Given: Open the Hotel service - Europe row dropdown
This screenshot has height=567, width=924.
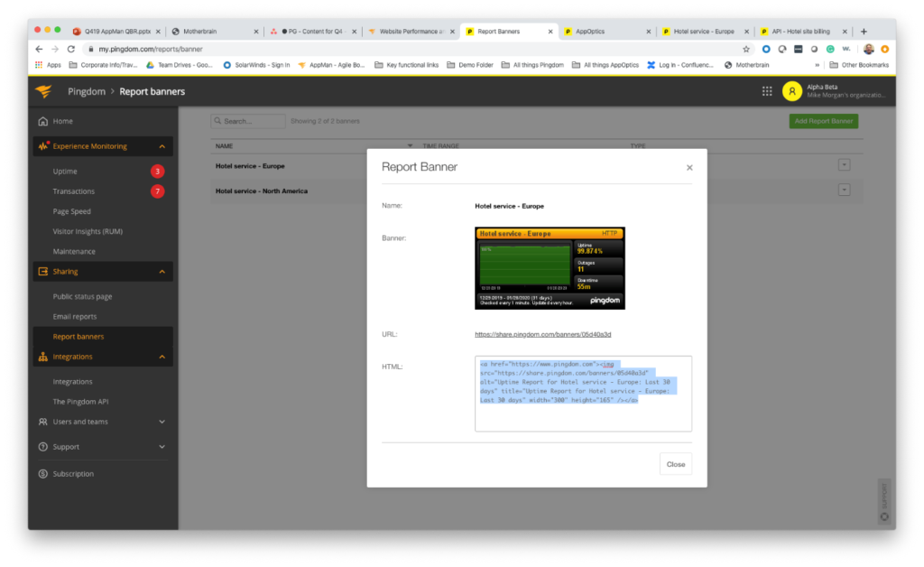Looking at the screenshot, I should pyautogui.click(x=844, y=165).
